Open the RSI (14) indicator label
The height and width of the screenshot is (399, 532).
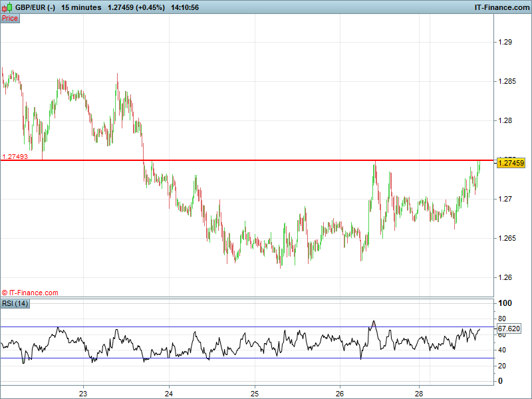[x=15, y=304]
